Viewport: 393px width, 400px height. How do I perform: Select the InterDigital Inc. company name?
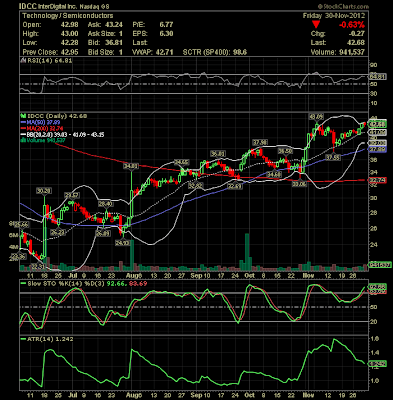57,7
